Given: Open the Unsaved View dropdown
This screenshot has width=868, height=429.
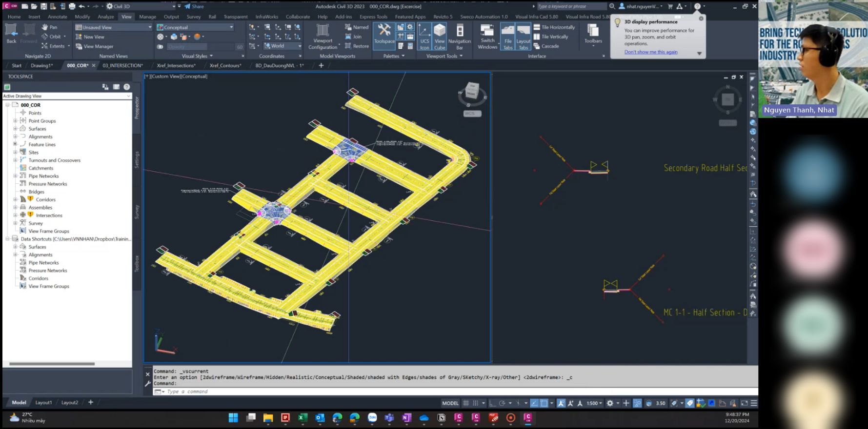Looking at the screenshot, I should point(114,27).
